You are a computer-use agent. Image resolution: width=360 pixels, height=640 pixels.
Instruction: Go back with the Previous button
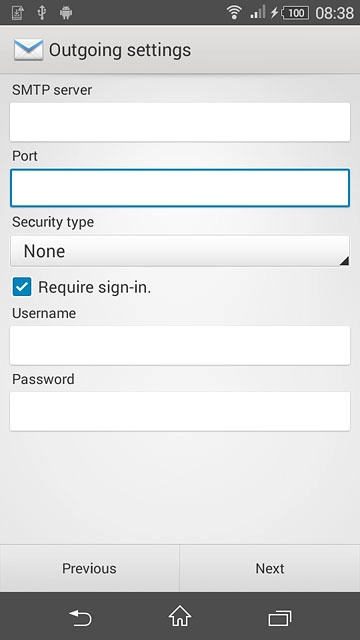pyautogui.click(x=89, y=568)
